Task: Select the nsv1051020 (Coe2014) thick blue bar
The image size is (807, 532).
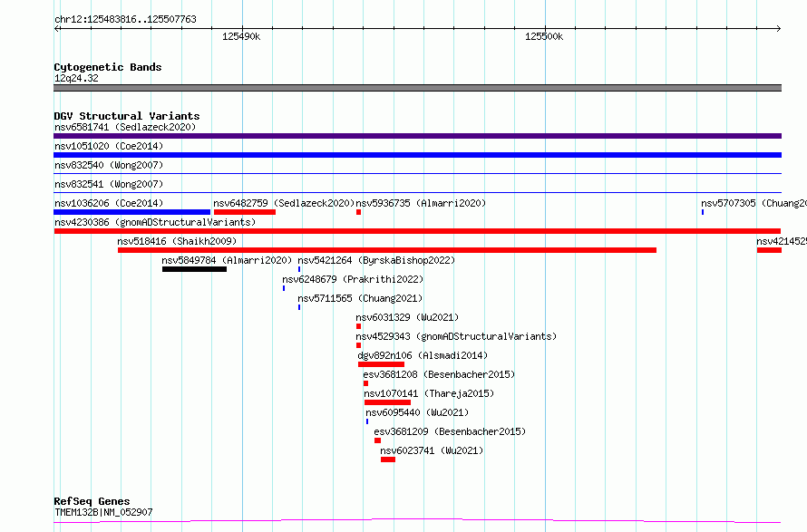Action: tap(417, 155)
